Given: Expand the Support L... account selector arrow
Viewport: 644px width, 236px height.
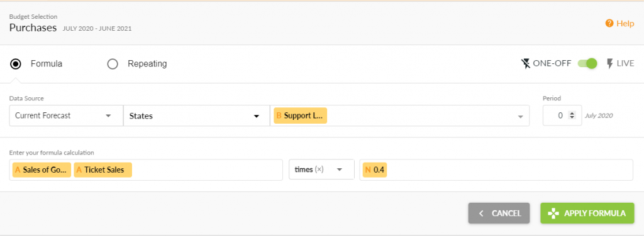Looking at the screenshot, I should (x=520, y=116).
